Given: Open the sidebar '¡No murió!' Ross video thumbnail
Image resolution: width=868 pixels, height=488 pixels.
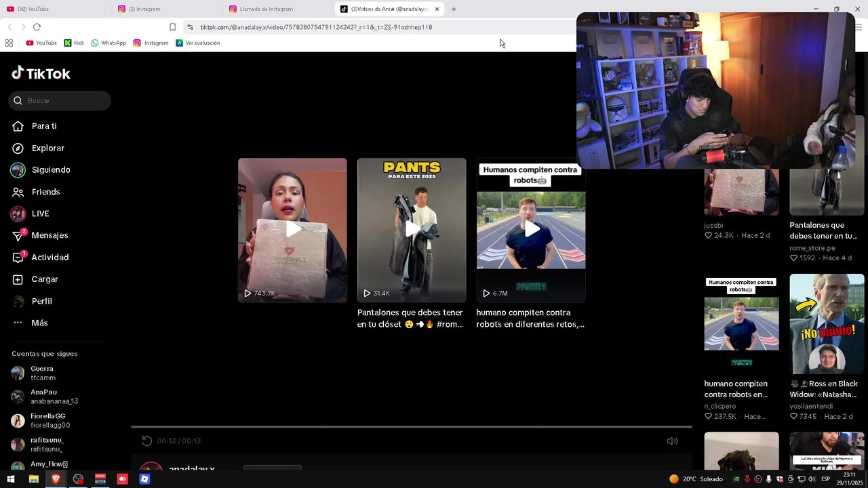Looking at the screenshot, I should 827,324.
